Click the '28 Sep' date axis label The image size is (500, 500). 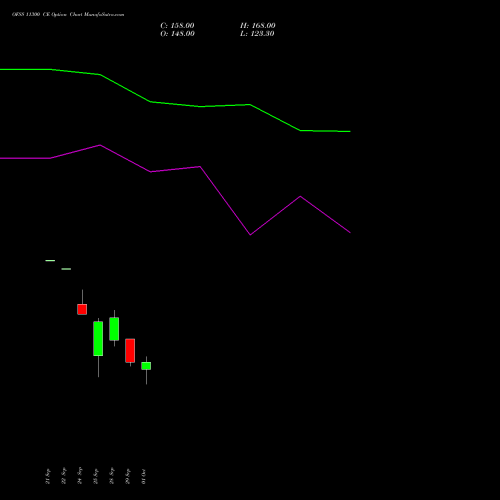[x=112, y=476]
